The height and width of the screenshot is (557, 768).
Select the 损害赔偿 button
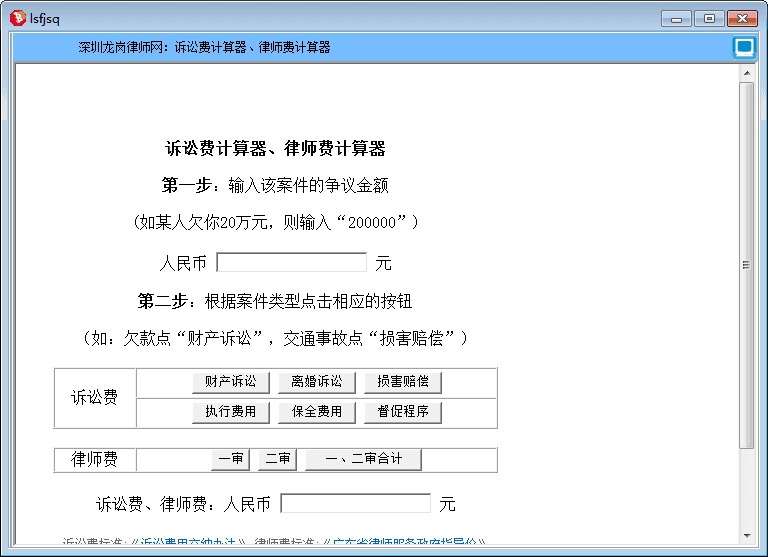(402, 382)
